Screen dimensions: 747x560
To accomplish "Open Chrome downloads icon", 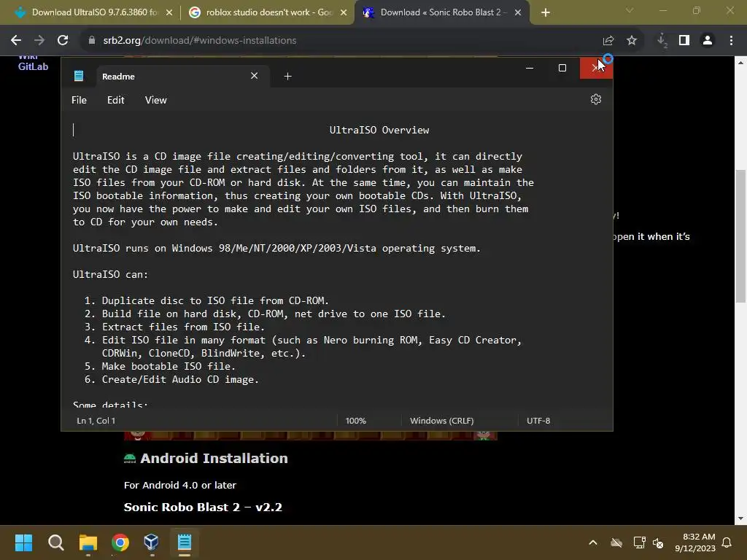I will point(662,41).
